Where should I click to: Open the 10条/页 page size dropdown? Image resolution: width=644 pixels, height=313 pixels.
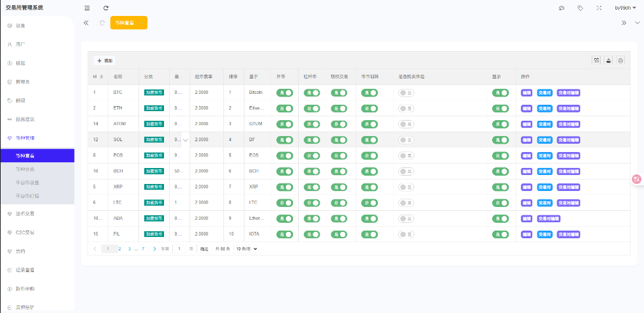(x=246, y=249)
